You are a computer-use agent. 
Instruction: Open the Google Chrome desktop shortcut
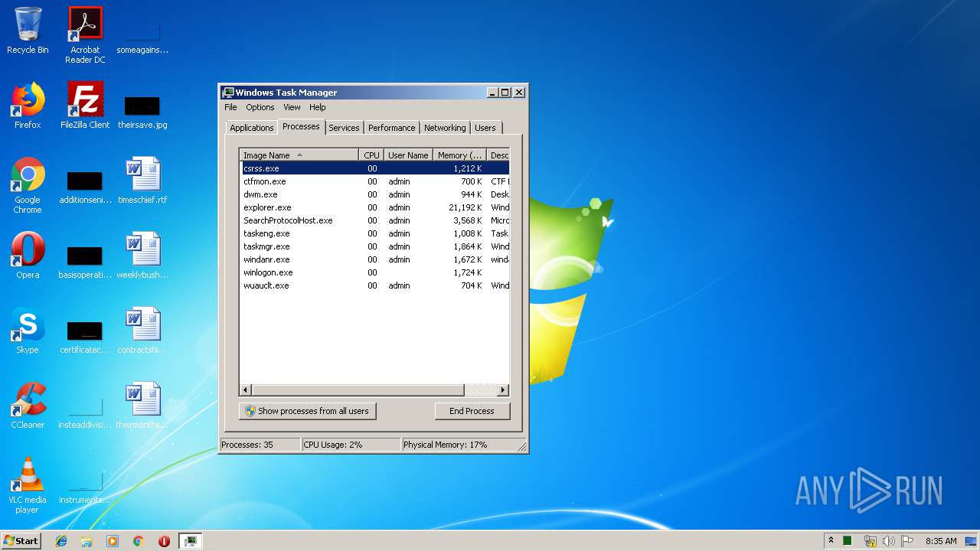[28, 185]
